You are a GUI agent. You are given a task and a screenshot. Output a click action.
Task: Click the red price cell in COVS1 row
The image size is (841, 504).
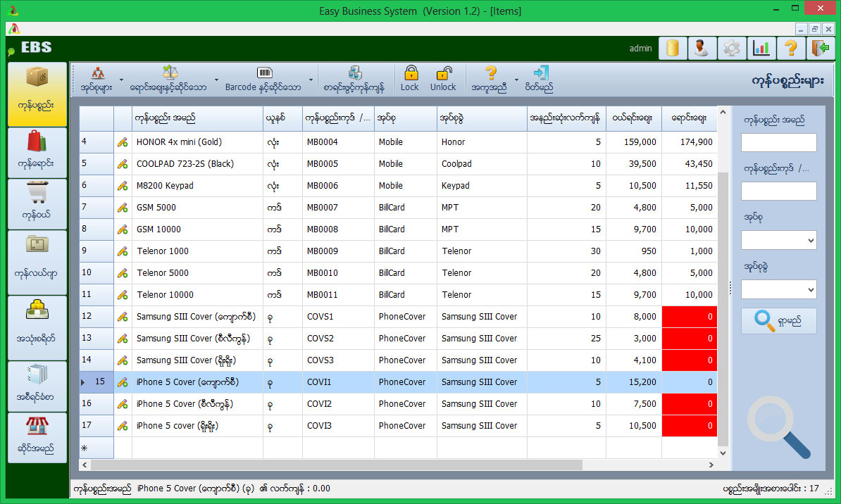coord(690,317)
